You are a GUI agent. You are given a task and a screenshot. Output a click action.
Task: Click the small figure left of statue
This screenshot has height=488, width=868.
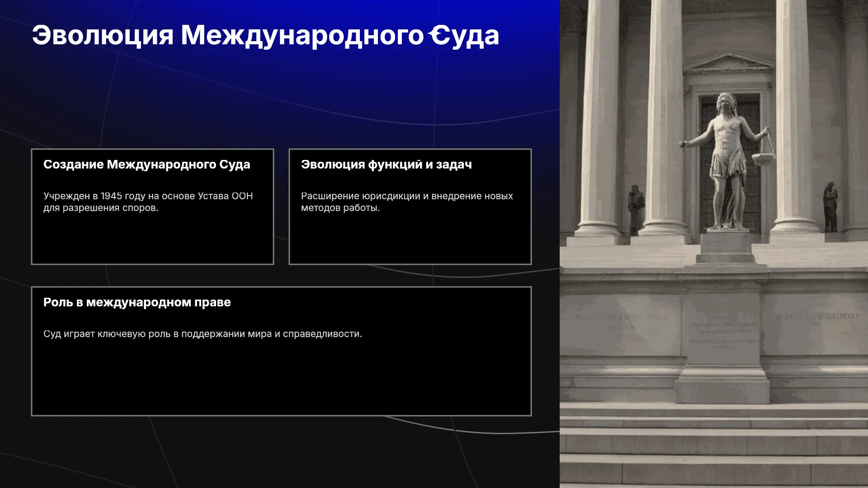click(x=636, y=210)
